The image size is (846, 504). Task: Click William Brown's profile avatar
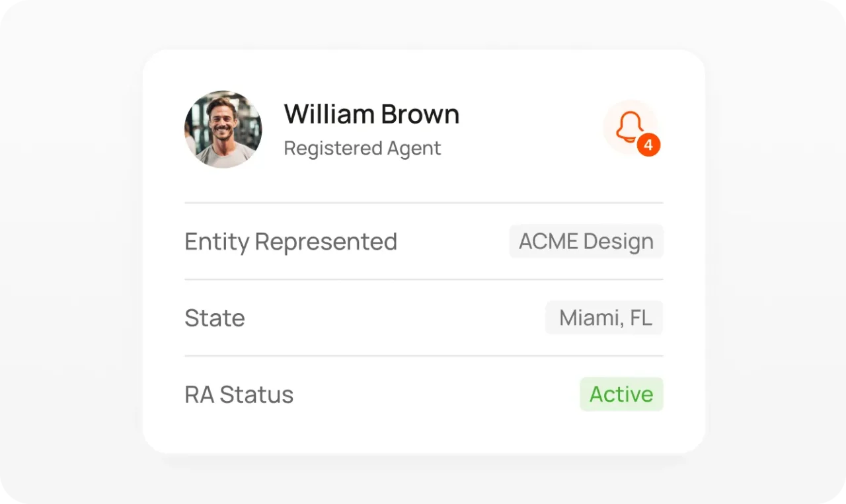point(223,129)
